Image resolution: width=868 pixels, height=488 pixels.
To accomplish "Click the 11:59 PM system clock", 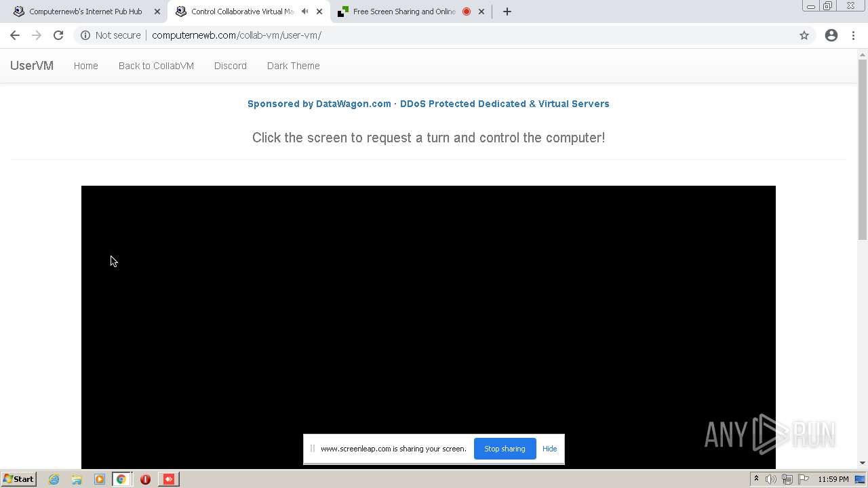I will pyautogui.click(x=833, y=479).
